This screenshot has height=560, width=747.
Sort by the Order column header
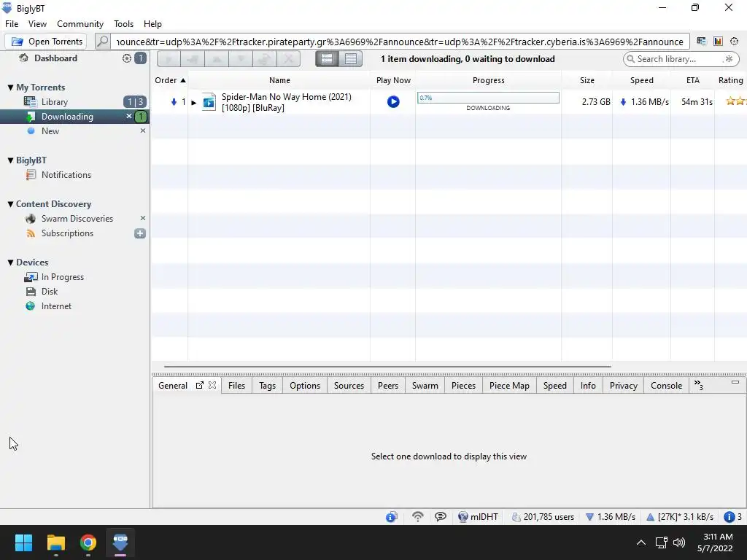click(x=170, y=80)
